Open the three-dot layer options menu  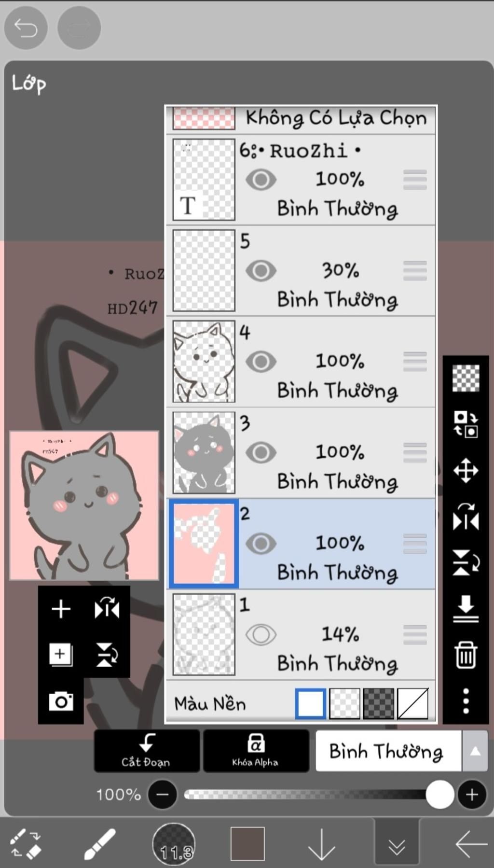pos(466,701)
